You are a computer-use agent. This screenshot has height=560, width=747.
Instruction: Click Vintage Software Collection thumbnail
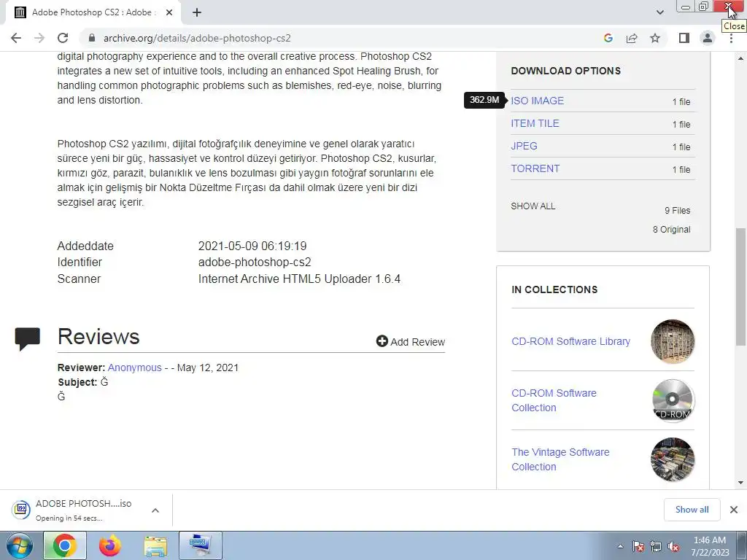[673, 459]
